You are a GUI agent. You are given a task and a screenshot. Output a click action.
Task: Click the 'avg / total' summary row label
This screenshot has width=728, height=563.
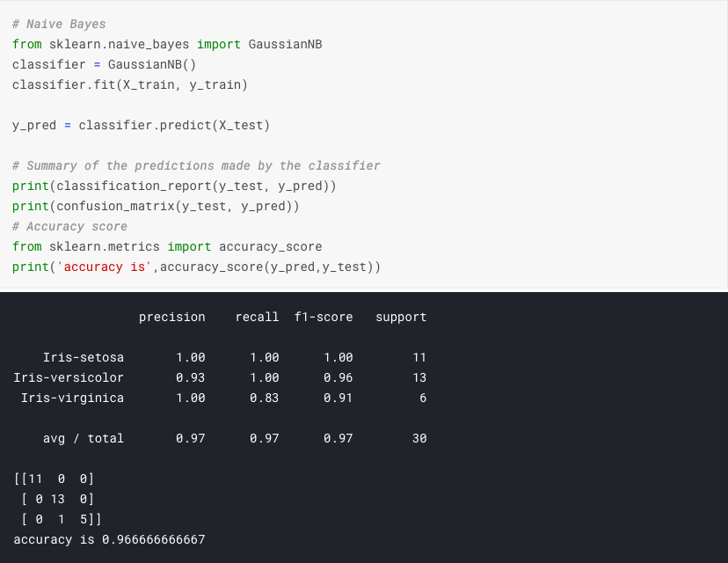[x=84, y=438]
